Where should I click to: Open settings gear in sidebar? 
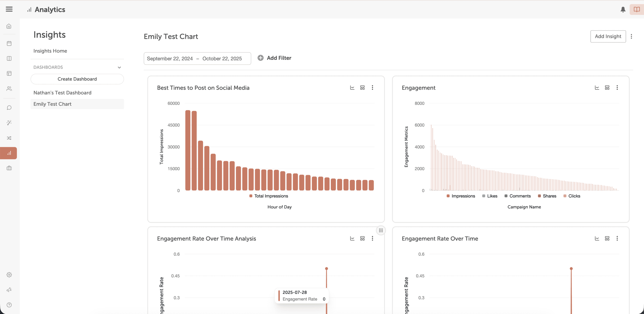click(9, 275)
